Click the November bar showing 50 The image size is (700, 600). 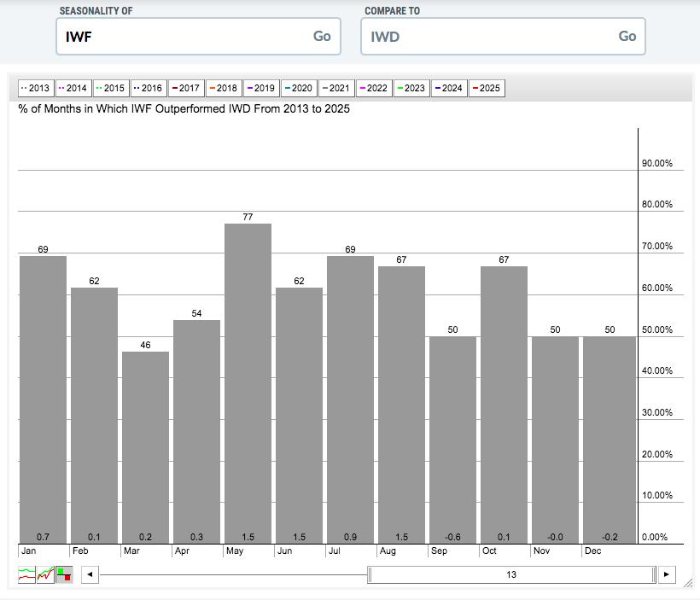point(556,440)
